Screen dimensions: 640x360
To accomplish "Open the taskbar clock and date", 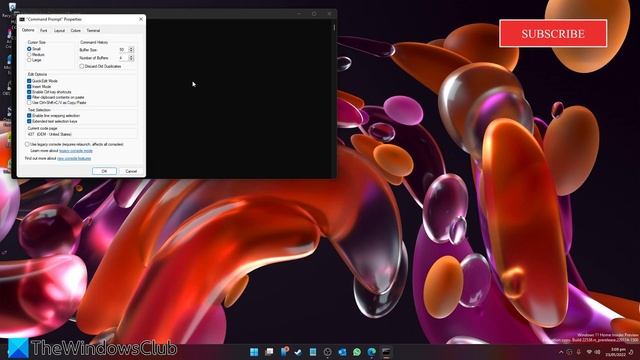I will coord(616,352).
